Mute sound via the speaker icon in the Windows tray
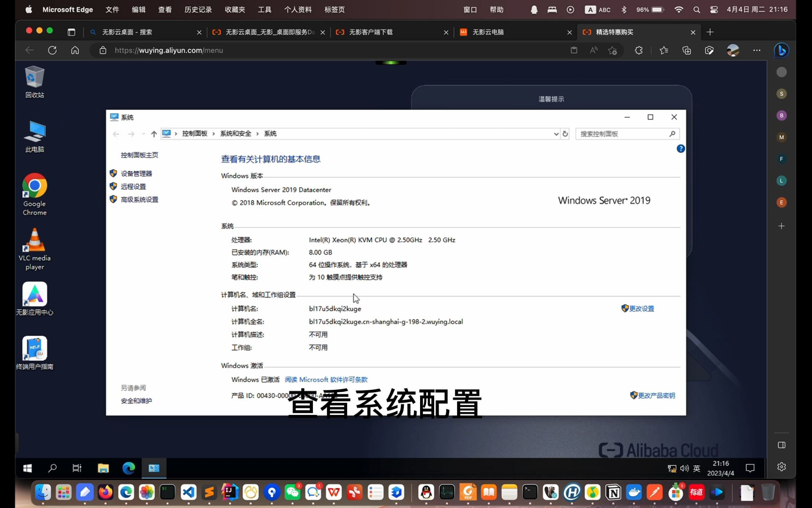Screen dimensions: 812x508 [x=684, y=468]
